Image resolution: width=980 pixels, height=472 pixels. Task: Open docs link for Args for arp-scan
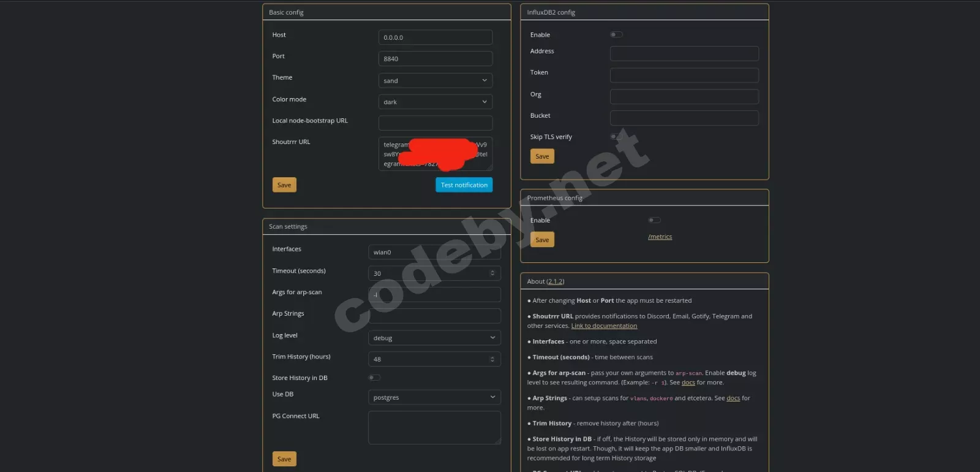tap(688, 383)
